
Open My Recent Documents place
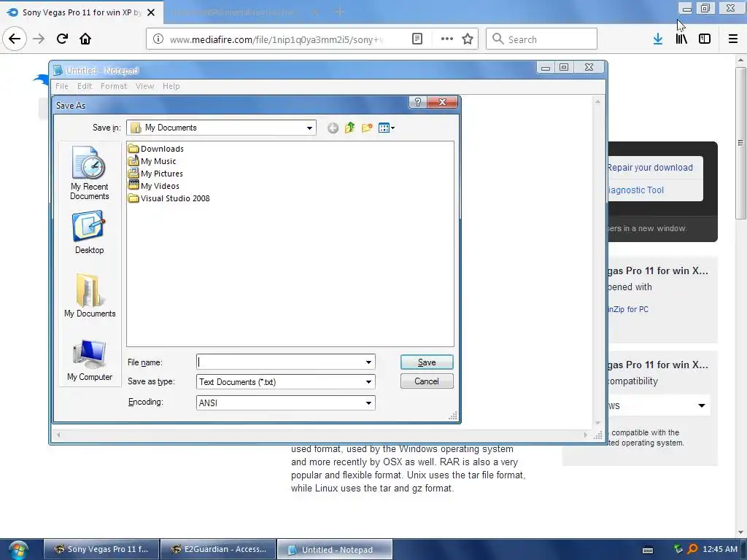(x=89, y=174)
